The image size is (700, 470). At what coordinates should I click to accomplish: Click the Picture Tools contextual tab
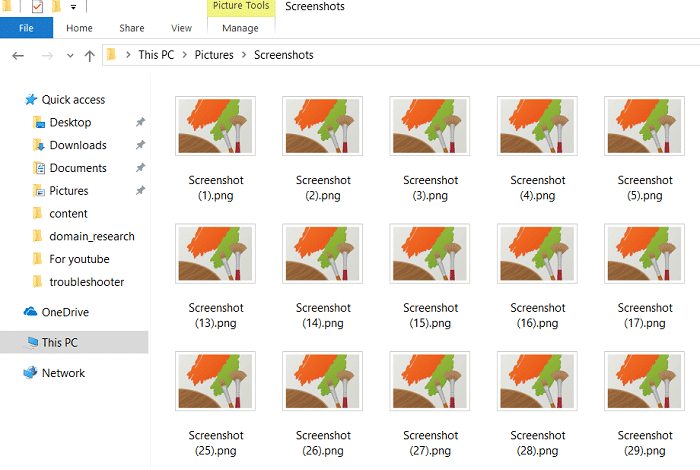241,7
